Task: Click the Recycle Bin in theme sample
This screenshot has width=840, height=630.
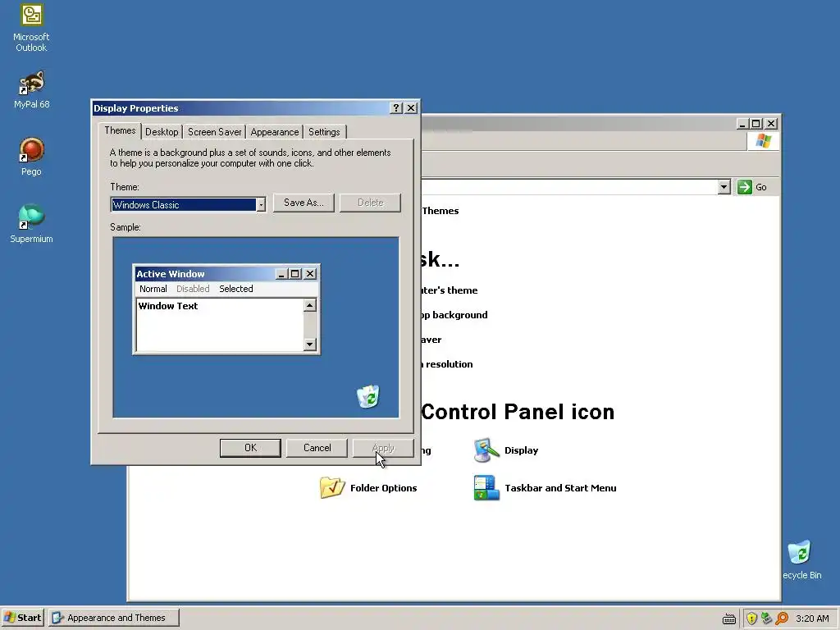Action: coord(368,396)
